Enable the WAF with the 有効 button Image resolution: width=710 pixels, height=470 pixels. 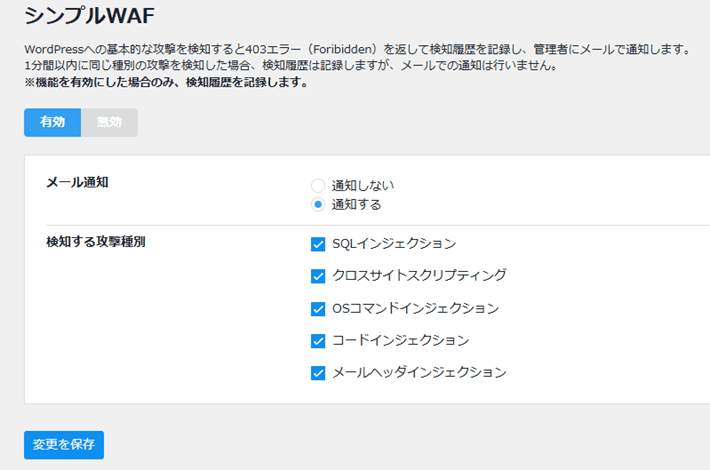pyautogui.click(x=53, y=122)
